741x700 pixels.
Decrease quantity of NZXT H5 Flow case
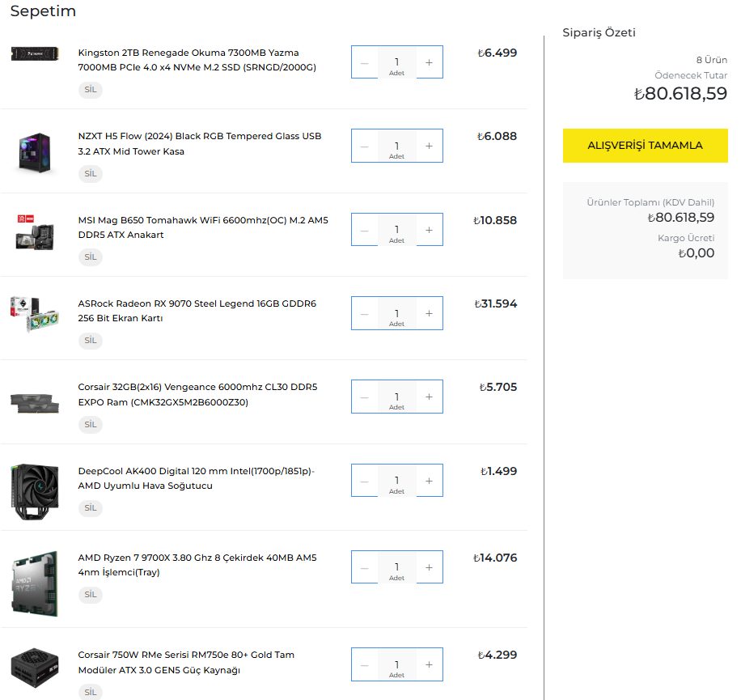pyautogui.click(x=365, y=146)
